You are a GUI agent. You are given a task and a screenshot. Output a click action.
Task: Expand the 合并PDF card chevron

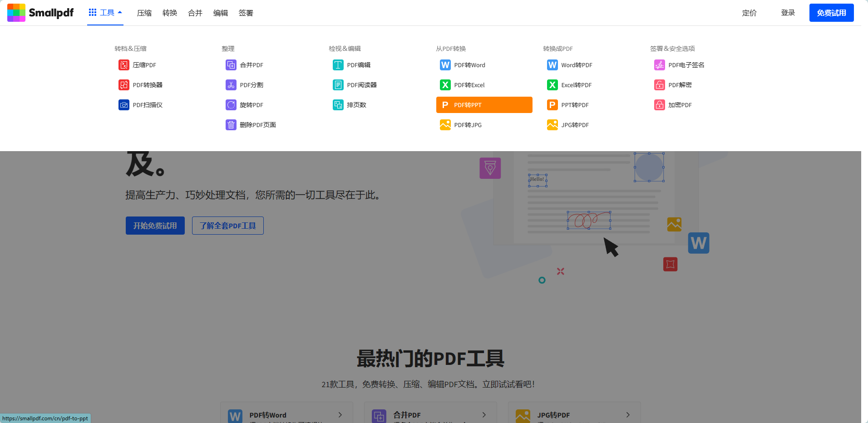tap(484, 415)
